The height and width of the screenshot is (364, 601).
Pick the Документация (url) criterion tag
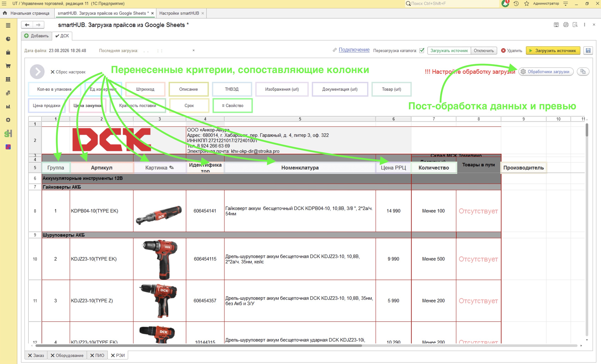click(x=340, y=89)
